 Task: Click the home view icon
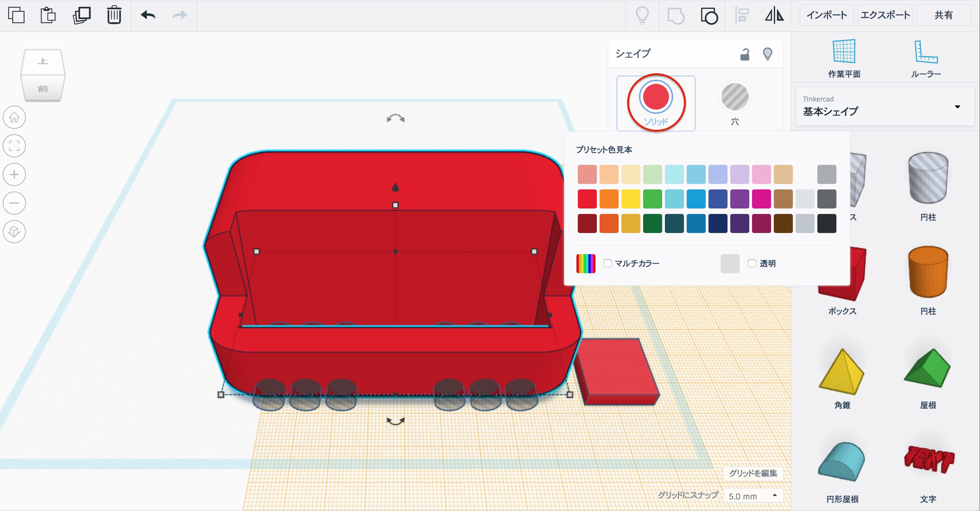click(x=14, y=117)
